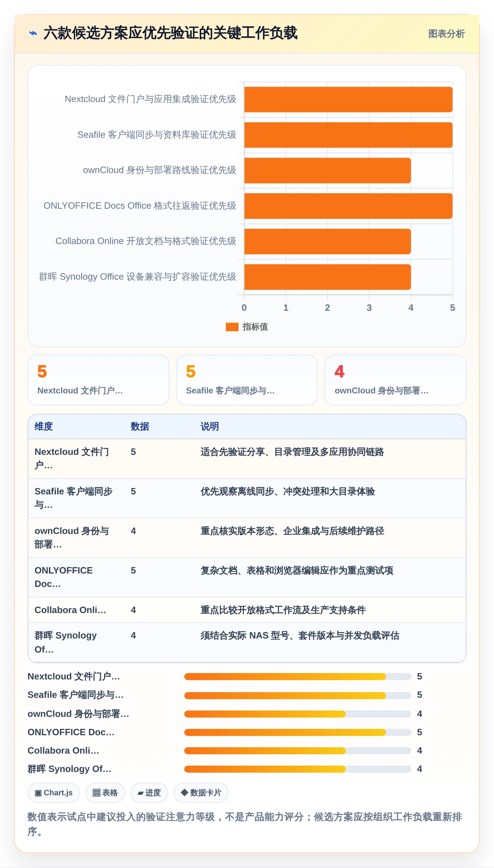Click the 群晖 Synology Office bar in the chart

point(327,277)
